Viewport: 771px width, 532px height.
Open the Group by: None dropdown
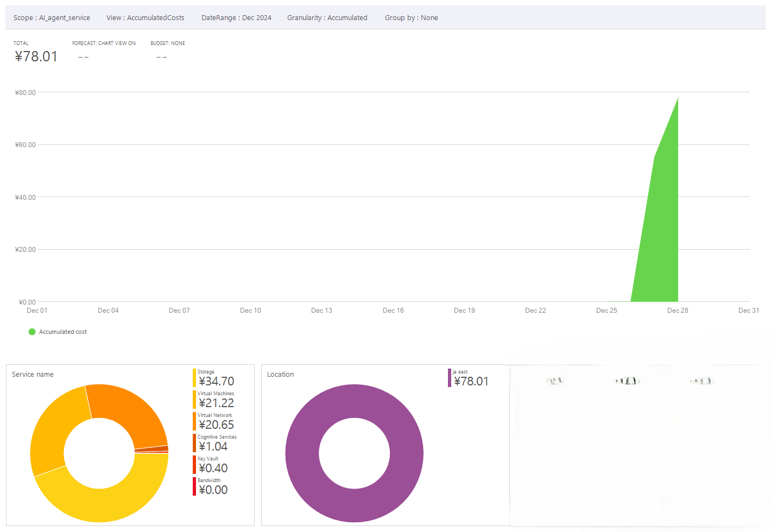tap(411, 17)
